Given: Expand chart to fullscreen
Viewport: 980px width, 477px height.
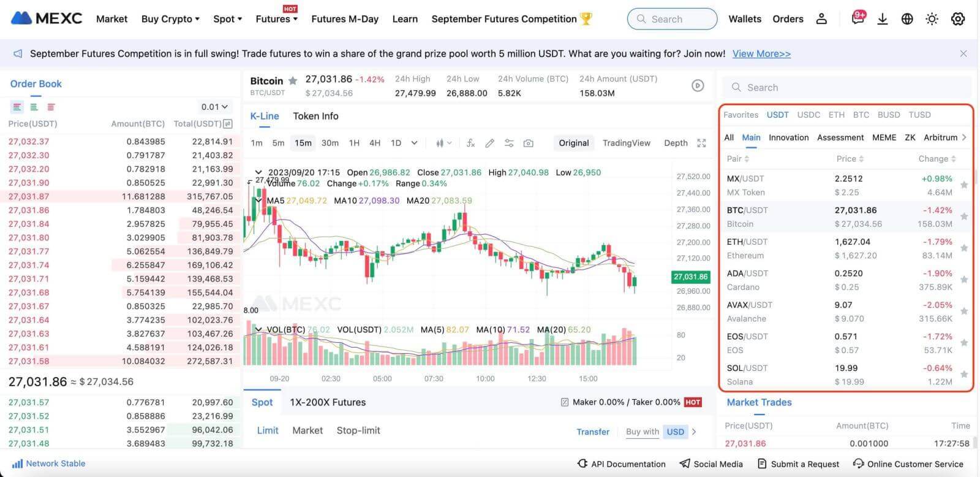Looking at the screenshot, I should [x=701, y=143].
